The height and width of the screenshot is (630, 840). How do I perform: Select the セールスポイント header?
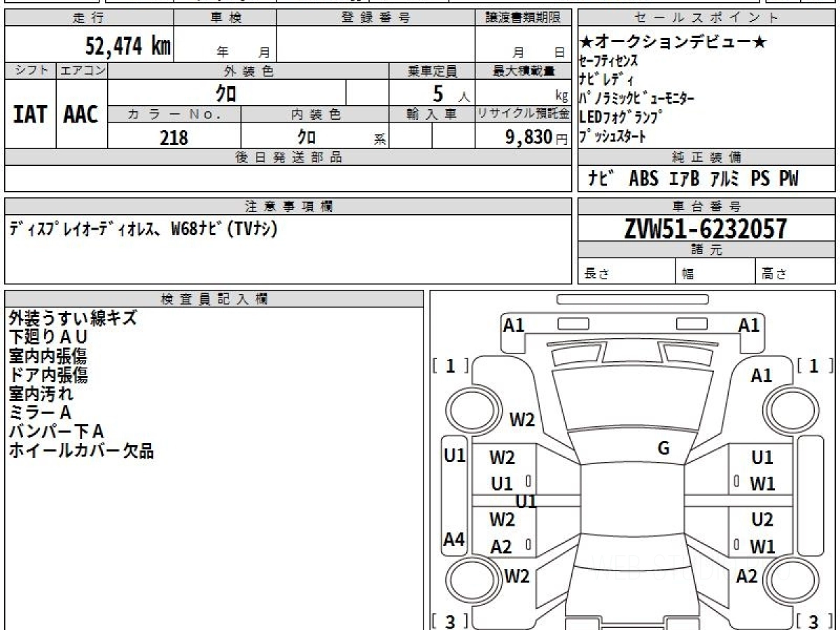tap(706, 18)
